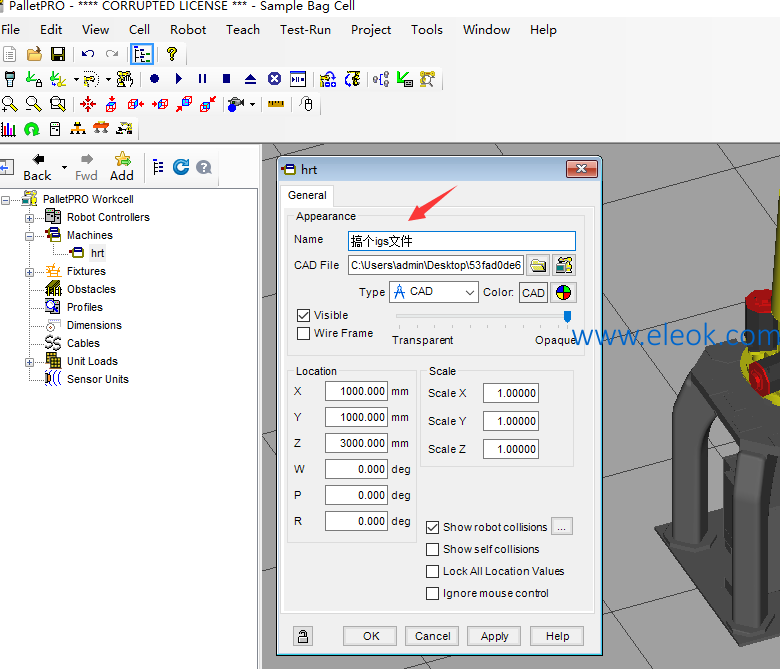Open a workcell with the folder icon

pyautogui.click(x=34, y=54)
